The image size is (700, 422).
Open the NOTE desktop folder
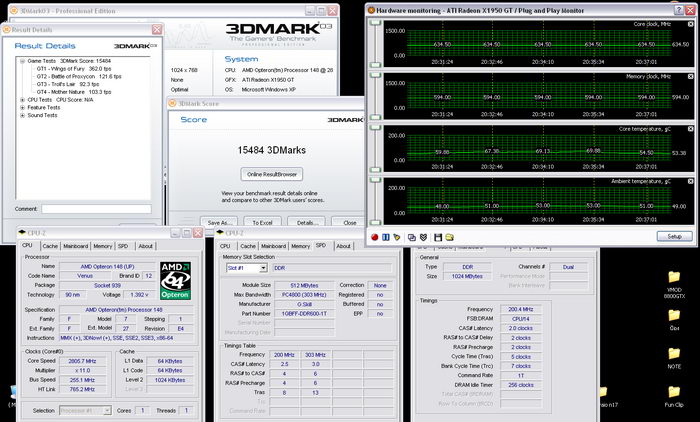tap(674, 358)
